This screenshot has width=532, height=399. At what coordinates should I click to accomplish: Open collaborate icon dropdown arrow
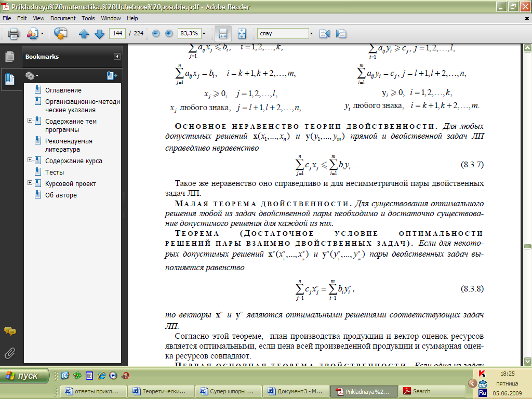tap(42, 33)
